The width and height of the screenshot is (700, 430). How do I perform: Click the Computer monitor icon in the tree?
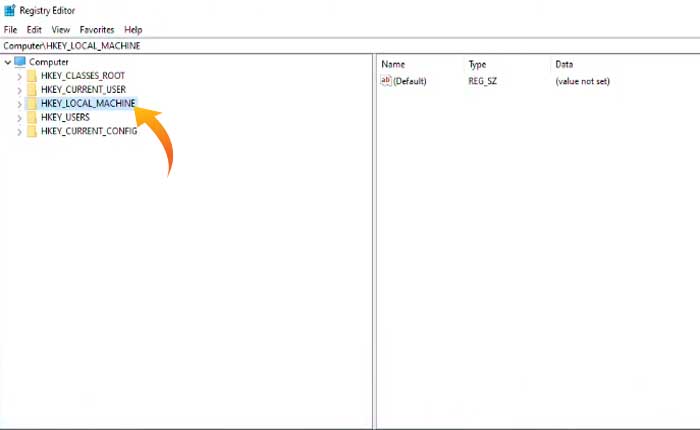pyautogui.click(x=20, y=62)
